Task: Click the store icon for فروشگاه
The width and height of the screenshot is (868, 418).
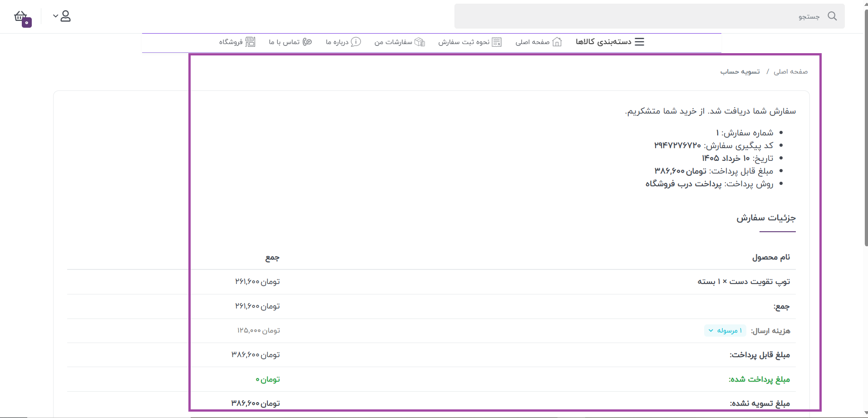Action: tap(250, 42)
